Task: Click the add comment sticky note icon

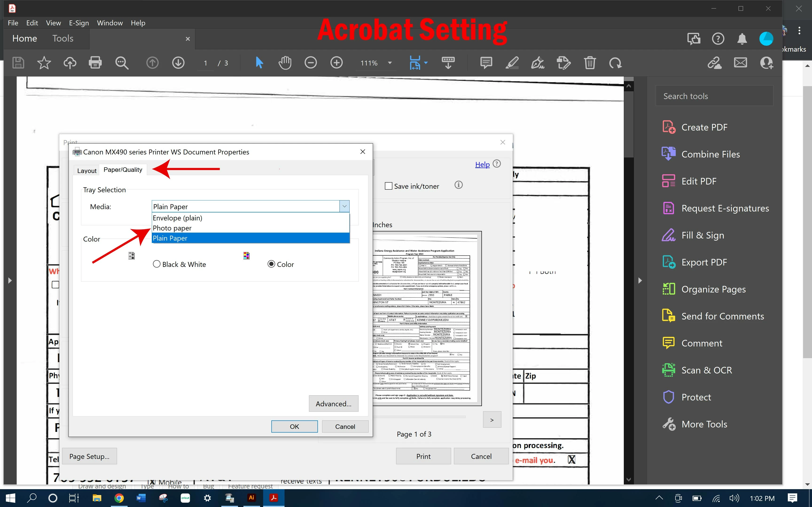Action: [486, 63]
